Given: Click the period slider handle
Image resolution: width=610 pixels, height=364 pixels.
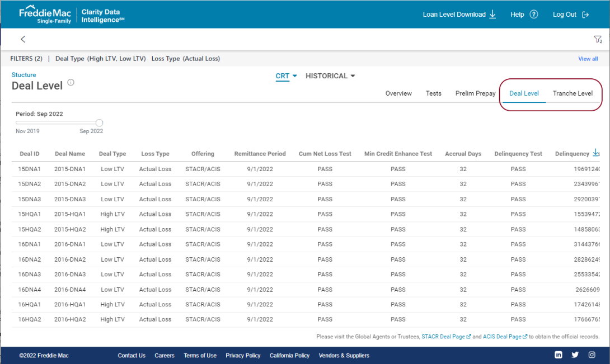Looking at the screenshot, I should (99, 123).
